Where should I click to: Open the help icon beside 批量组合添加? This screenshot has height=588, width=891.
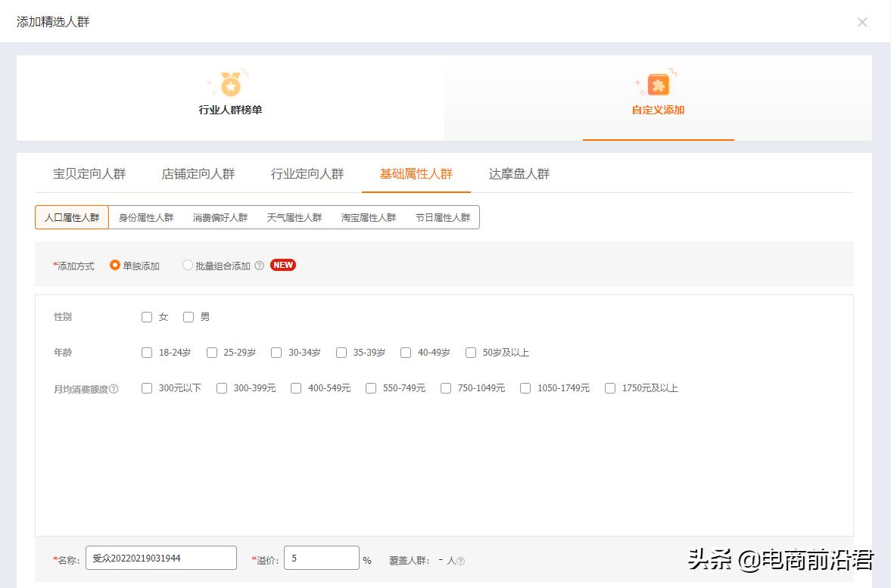(x=259, y=265)
